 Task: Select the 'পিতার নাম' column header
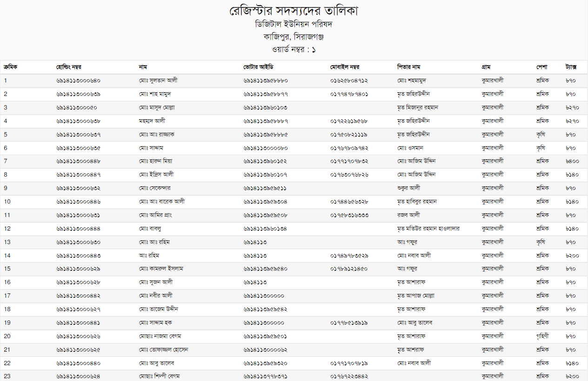pos(409,67)
